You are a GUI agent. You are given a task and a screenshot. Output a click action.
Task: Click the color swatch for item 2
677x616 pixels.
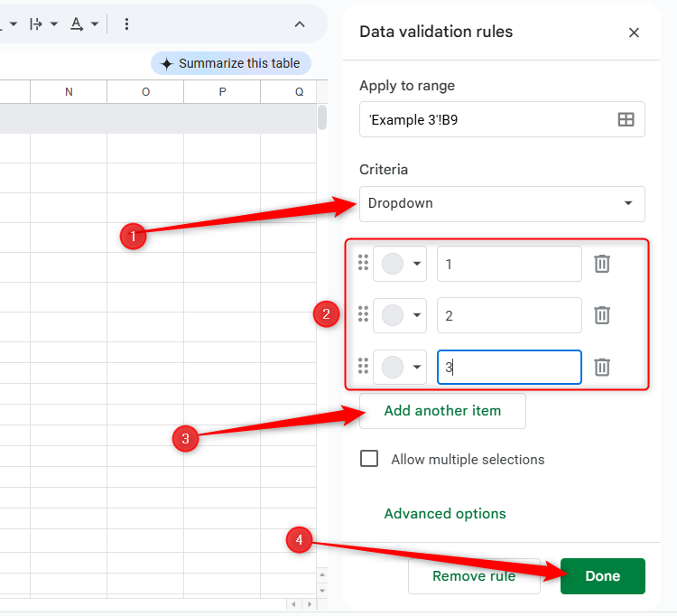pos(393,315)
